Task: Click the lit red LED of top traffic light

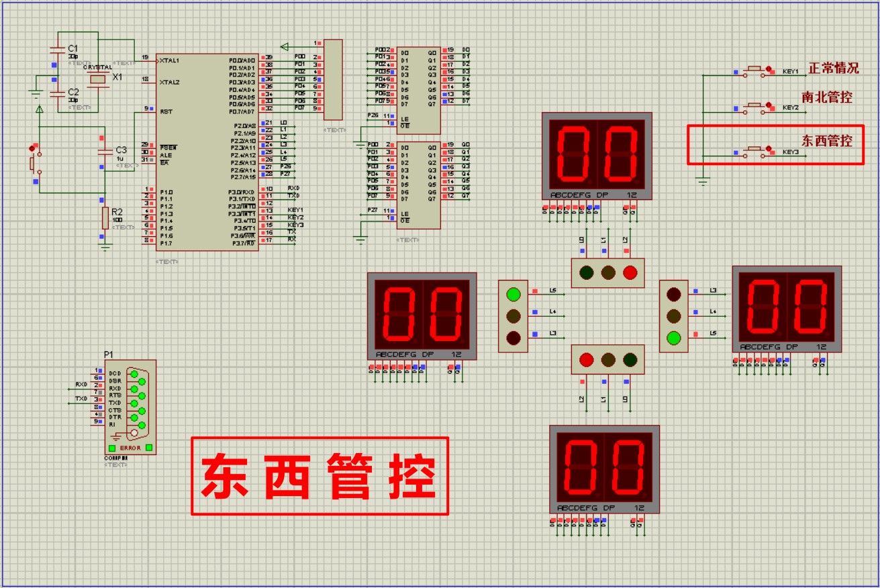Action: click(630, 272)
